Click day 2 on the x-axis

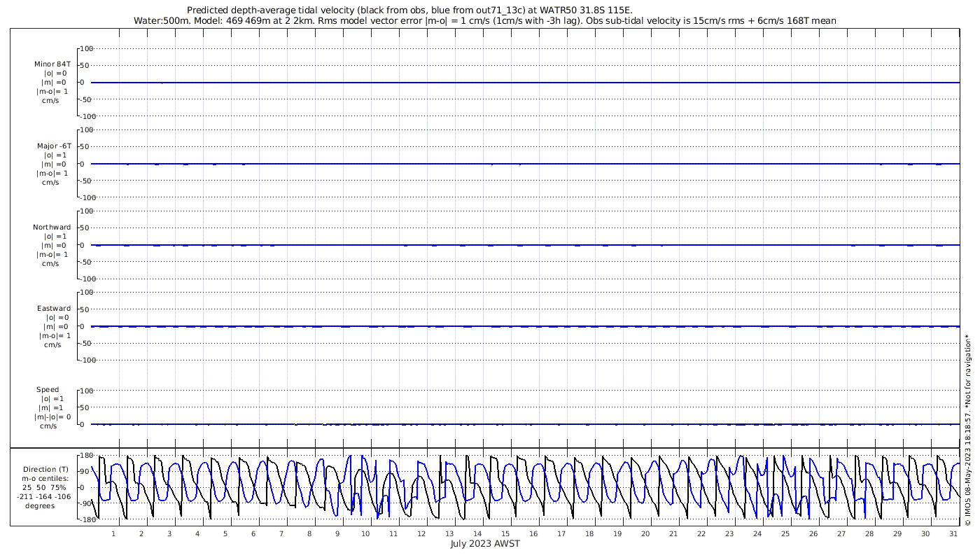click(141, 533)
